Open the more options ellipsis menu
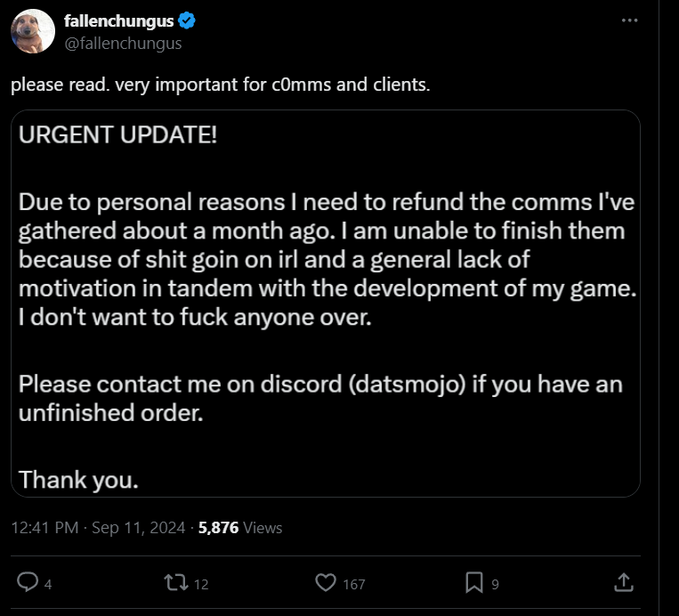679x616 pixels. pyautogui.click(x=630, y=20)
